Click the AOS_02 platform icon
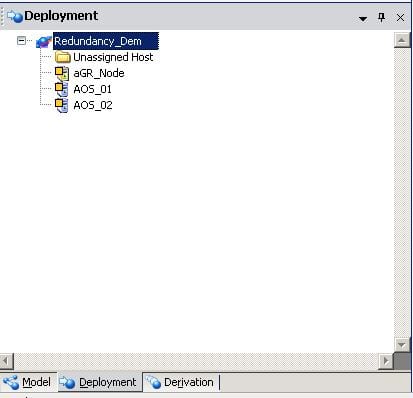 tap(62, 105)
